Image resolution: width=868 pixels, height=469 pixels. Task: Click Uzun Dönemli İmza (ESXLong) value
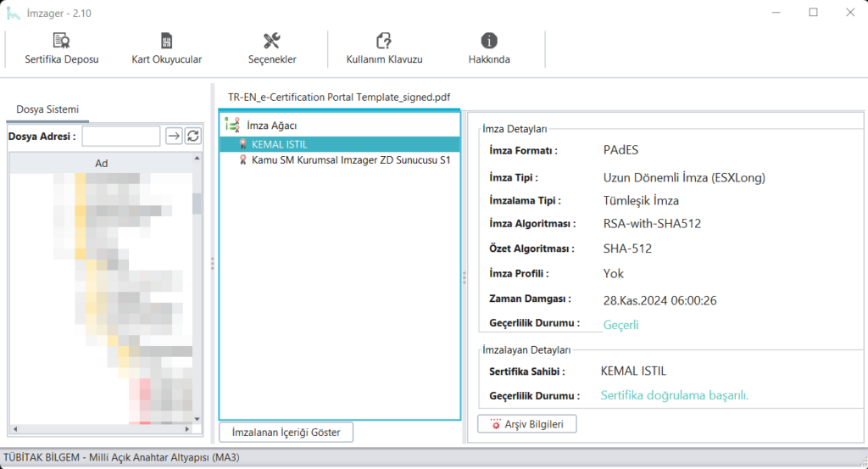click(x=684, y=178)
